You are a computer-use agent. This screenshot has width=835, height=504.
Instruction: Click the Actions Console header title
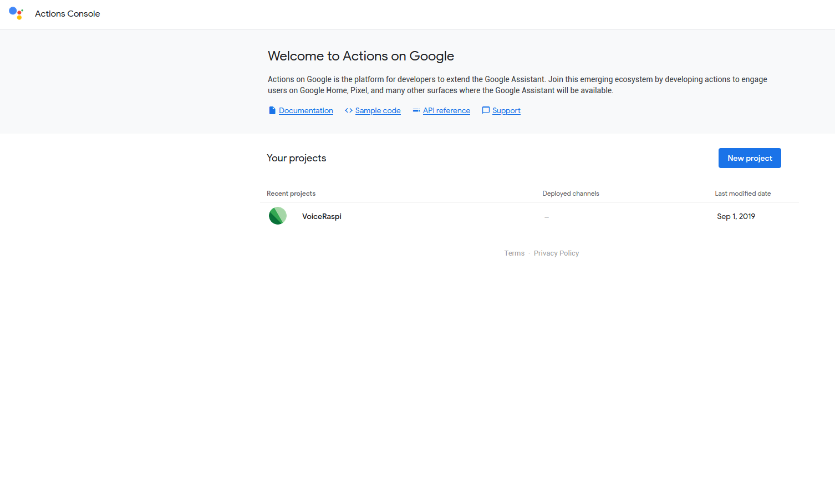click(x=68, y=14)
